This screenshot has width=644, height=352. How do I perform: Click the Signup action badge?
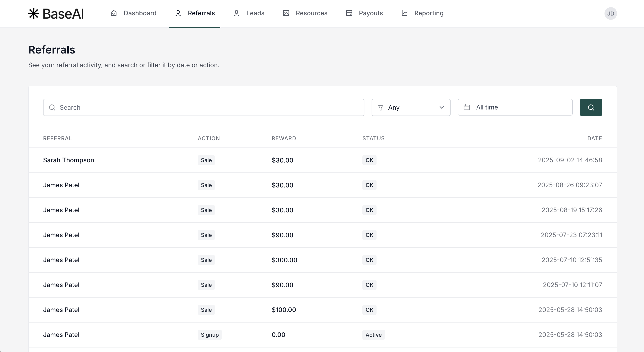(x=210, y=335)
